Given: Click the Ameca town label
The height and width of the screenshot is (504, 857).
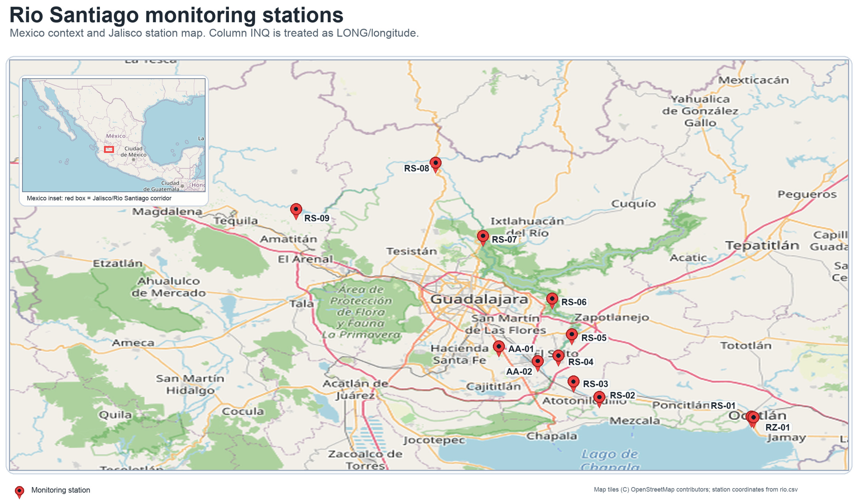Looking at the screenshot, I should click(133, 343).
